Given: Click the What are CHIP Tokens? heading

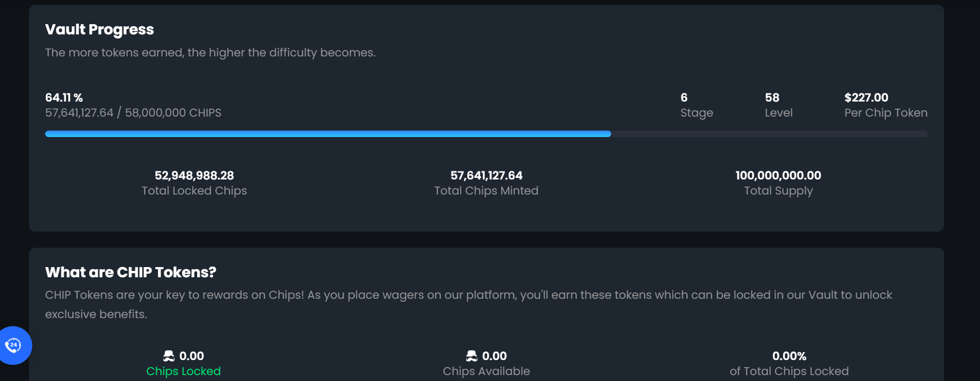Looking at the screenshot, I should [130, 272].
